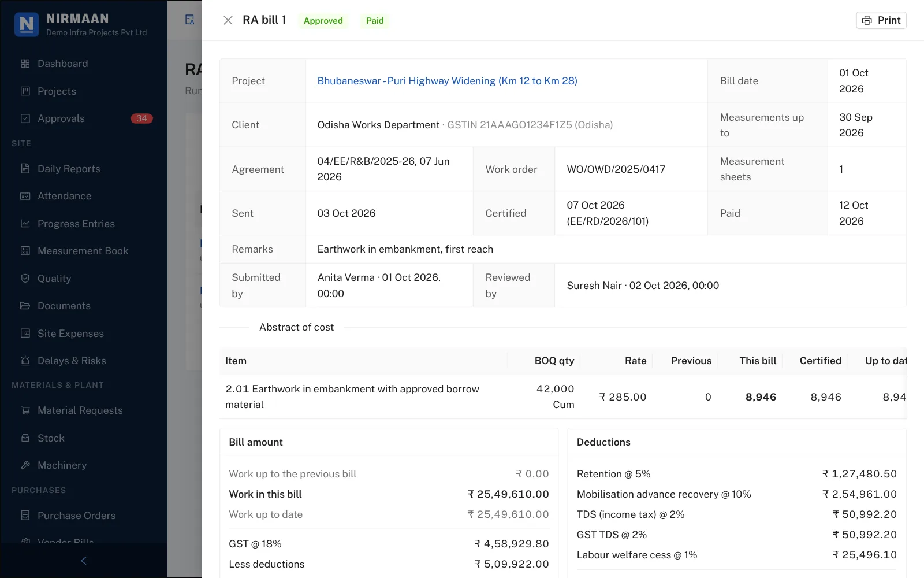
Task: Open the Quality shield icon
Action: click(x=25, y=279)
